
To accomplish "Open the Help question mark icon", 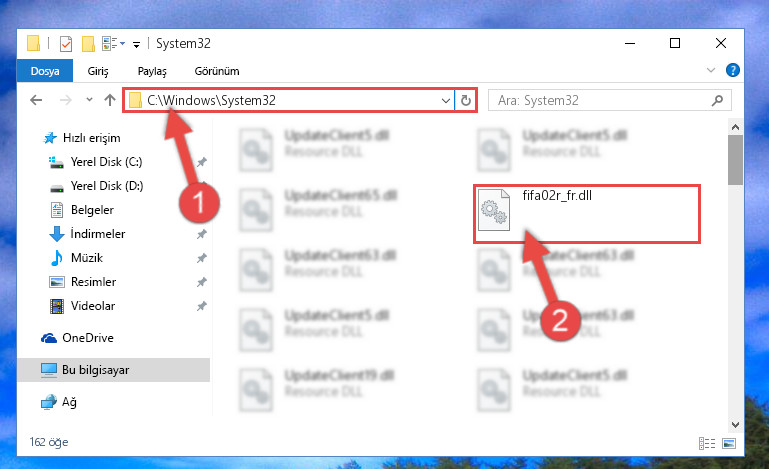I will [x=732, y=70].
